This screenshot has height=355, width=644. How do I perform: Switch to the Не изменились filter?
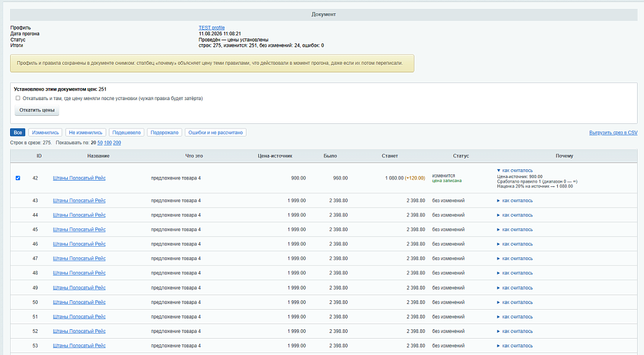(86, 132)
